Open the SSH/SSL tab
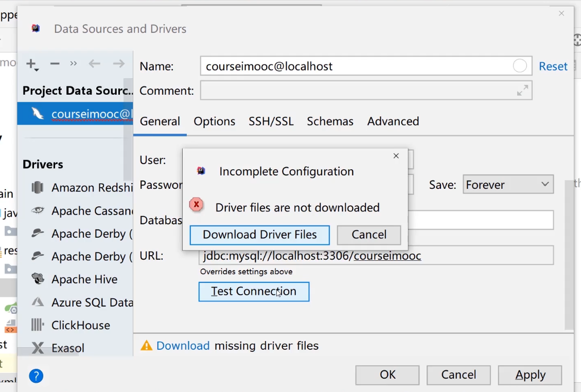The width and height of the screenshot is (581, 392). pyautogui.click(x=271, y=121)
